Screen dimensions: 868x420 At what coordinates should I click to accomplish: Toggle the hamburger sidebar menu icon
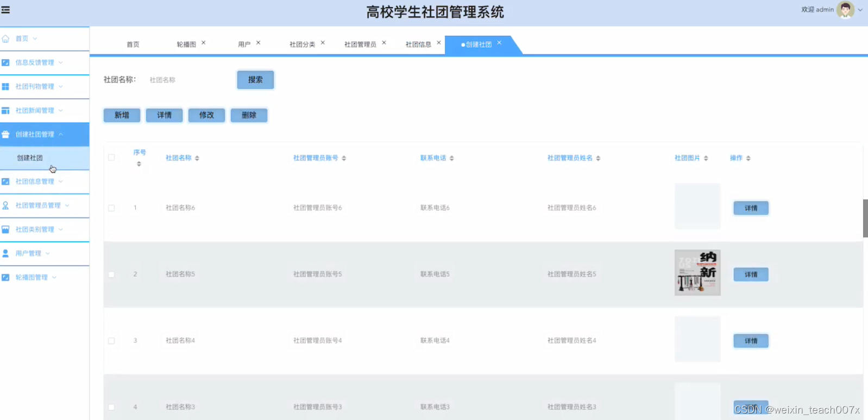(5, 10)
